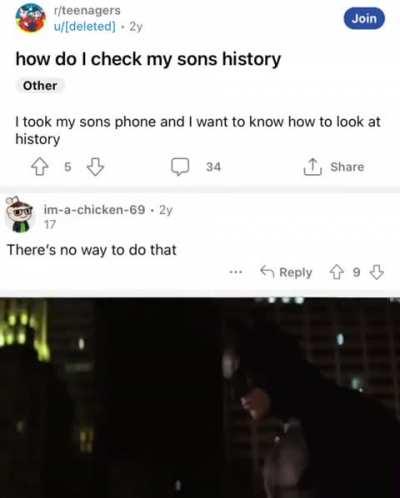Open the r/teenagers subreddit avatar
Viewport: 400px width, 498px height.
pos(31,18)
